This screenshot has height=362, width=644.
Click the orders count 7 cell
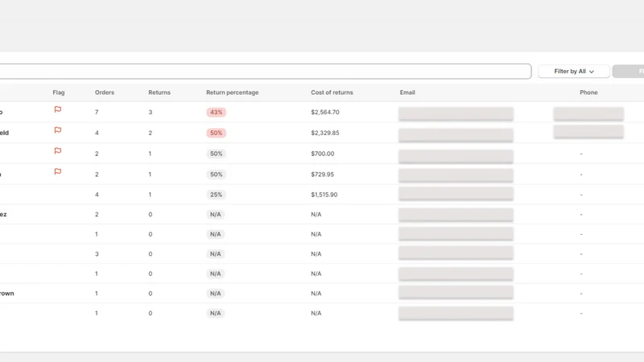97,112
